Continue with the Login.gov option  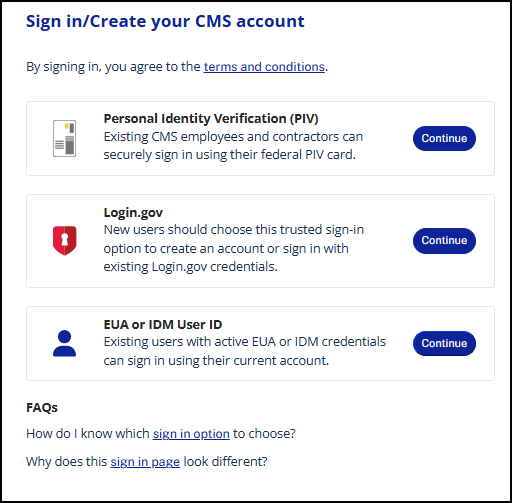pos(444,241)
